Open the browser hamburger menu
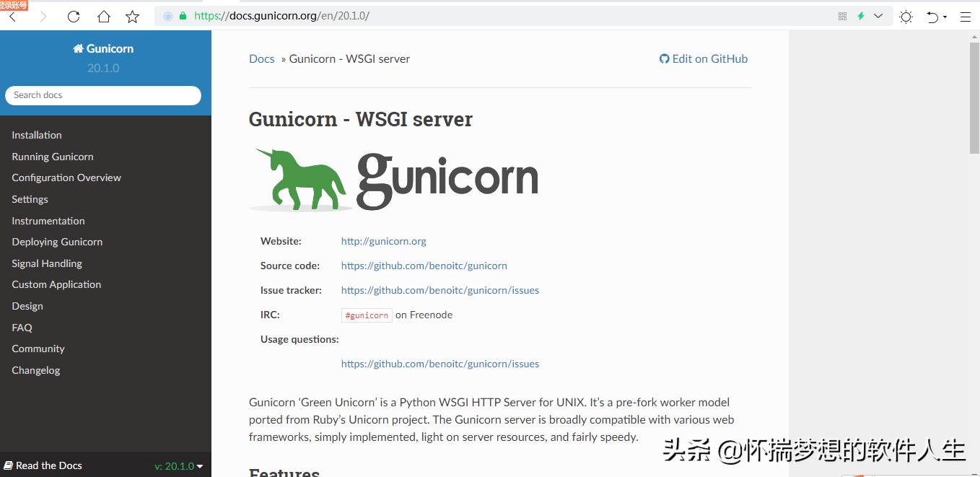The width and height of the screenshot is (980, 477). (965, 17)
